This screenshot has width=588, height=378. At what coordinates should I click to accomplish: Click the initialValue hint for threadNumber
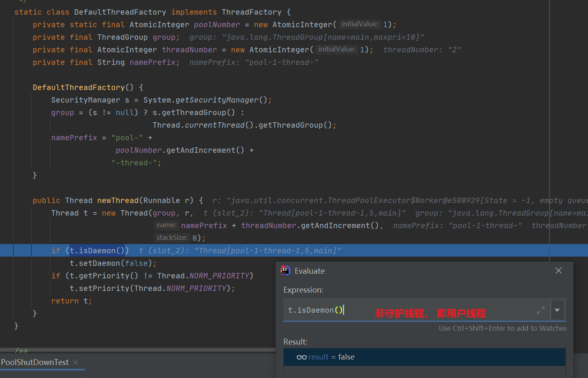click(x=337, y=49)
